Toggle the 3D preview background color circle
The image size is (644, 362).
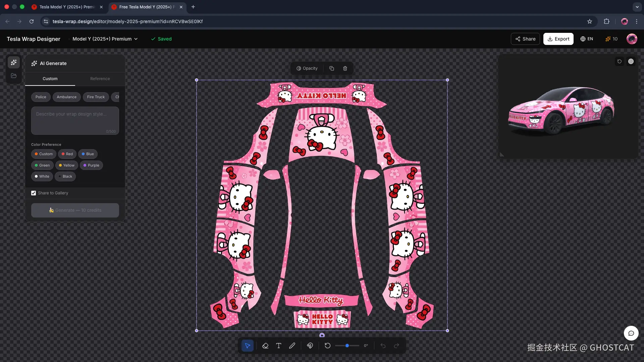pyautogui.click(x=631, y=61)
